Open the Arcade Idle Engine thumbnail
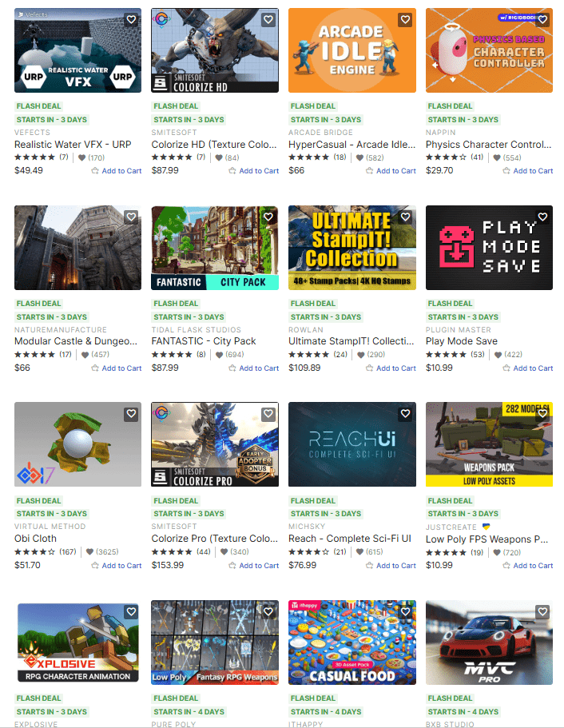The height and width of the screenshot is (728, 564). pos(352,50)
